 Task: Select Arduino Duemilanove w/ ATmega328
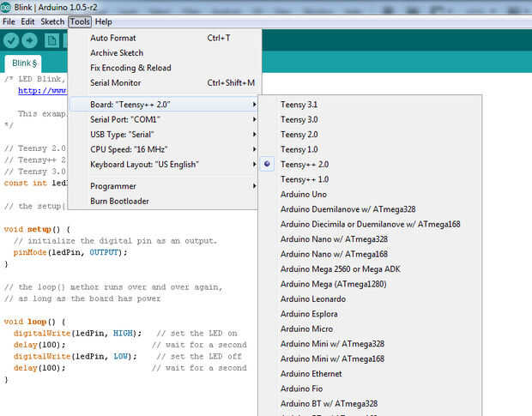click(x=370, y=208)
